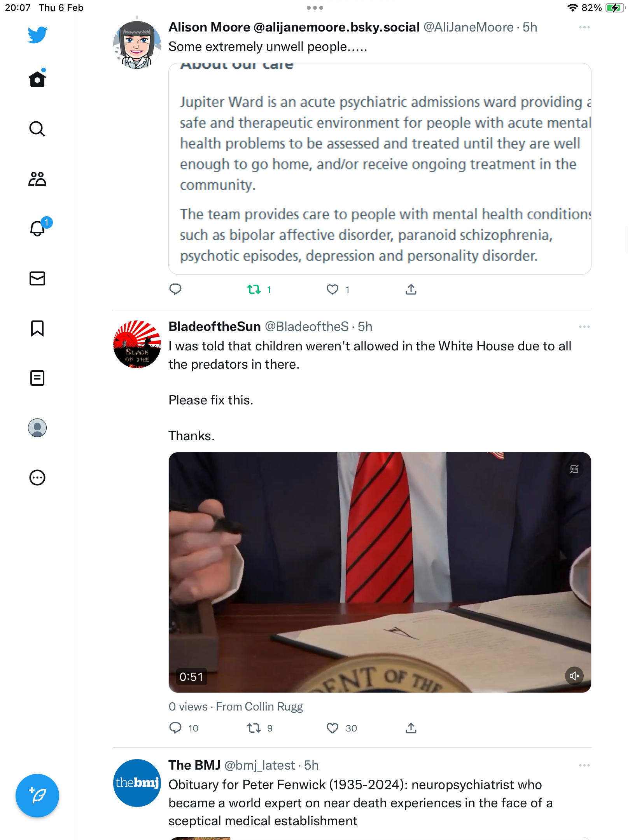Tap compose new tweet floating button
The height and width of the screenshot is (840, 630).
tap(37, 796)
